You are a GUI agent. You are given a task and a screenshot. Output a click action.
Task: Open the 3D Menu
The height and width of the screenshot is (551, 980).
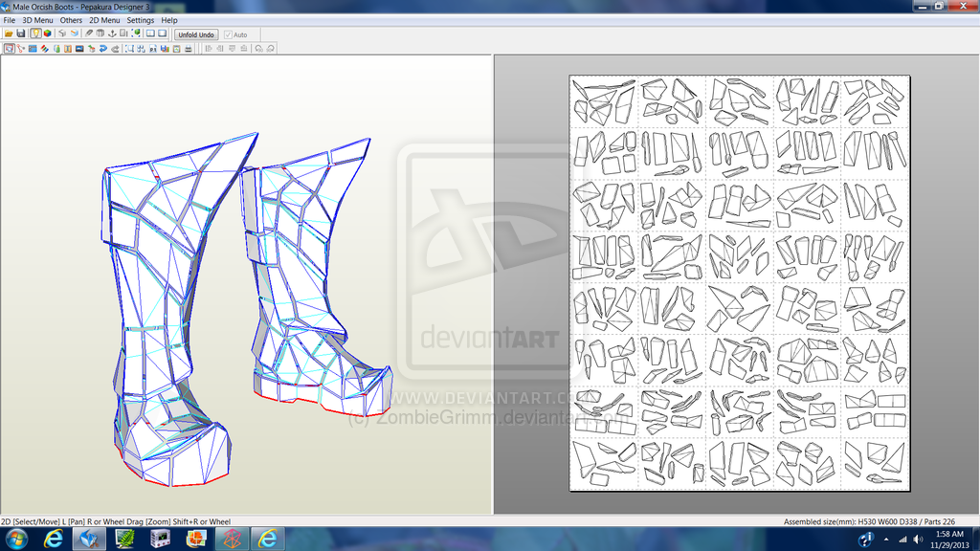click(x=37, y=20)
